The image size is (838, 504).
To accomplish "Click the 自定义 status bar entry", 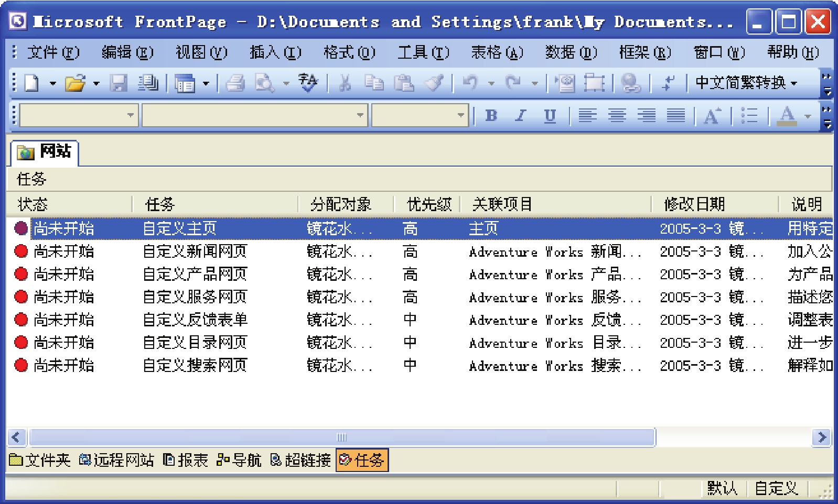I will [x=776, y=489].
